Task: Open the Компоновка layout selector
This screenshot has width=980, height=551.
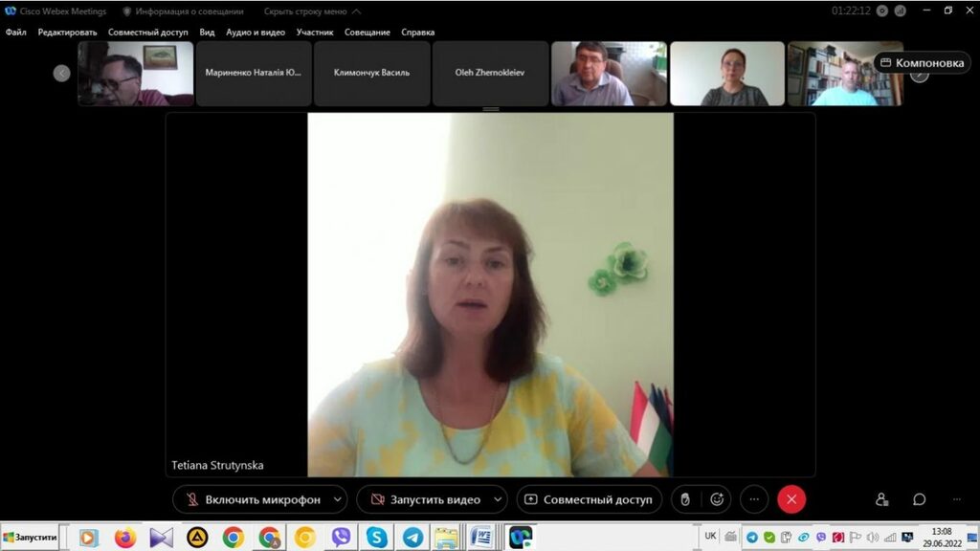Action: (x=922, y=63)
